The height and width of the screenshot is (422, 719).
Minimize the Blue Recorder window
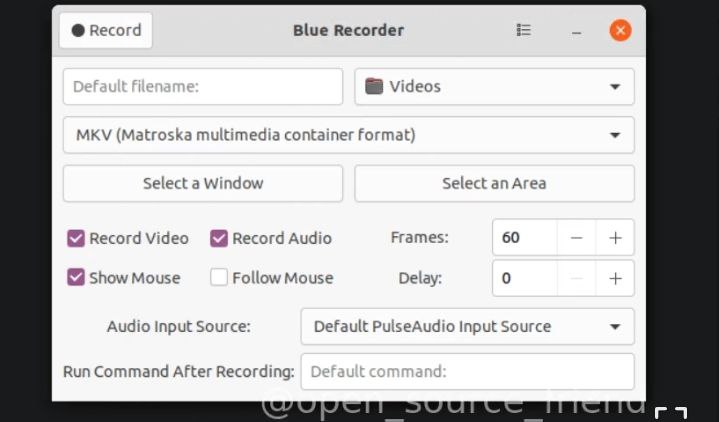pyautogui.click(x=577, y=31)
